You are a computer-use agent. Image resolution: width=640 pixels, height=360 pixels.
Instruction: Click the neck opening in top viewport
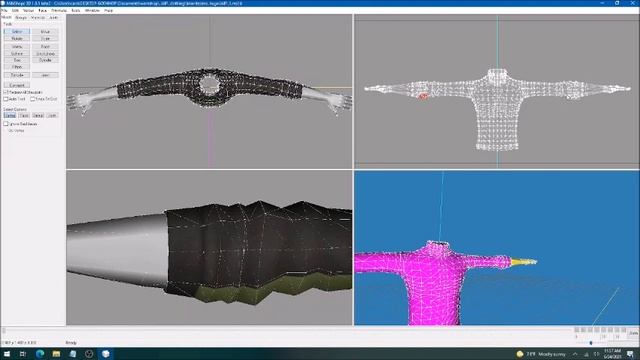coord(209,84)
